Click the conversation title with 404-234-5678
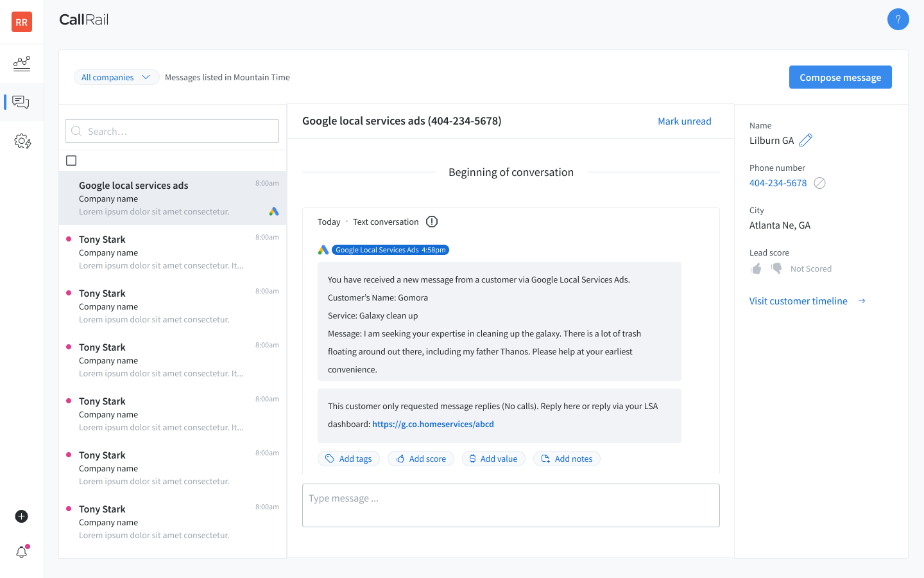Image resolution: width=924 pixels, height=578 pixels. pyautogui.click(x=402, y=121)
